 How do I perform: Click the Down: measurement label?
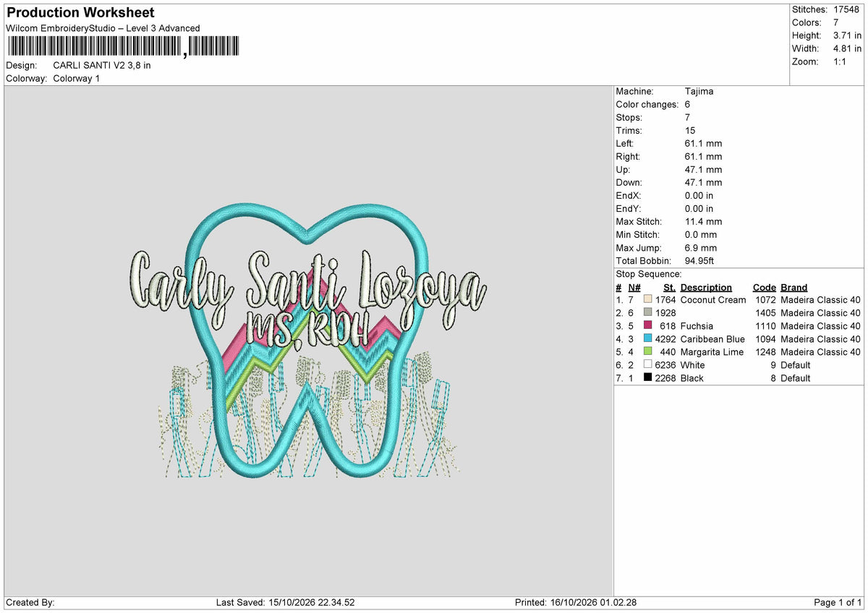[629, 182]
